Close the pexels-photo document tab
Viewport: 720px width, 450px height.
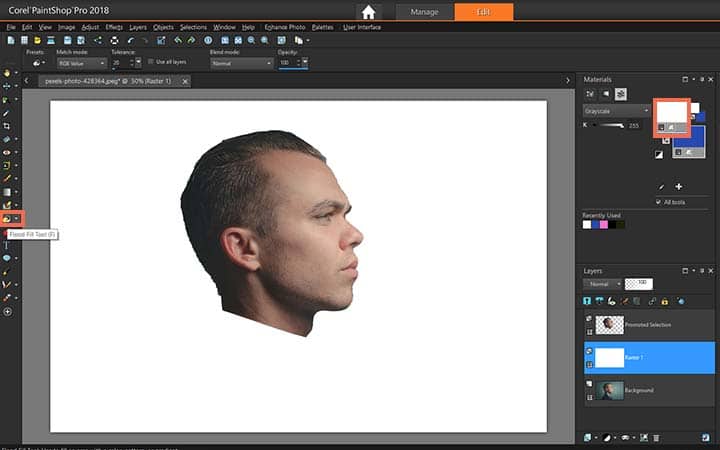185,81
